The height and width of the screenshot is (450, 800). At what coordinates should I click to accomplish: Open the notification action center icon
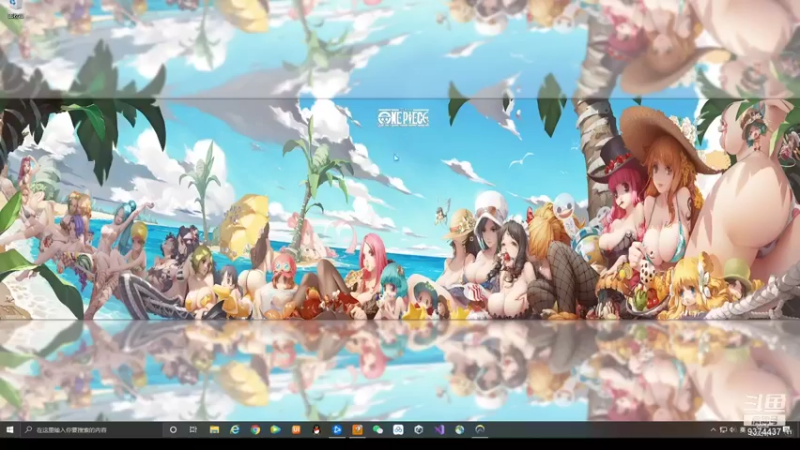788,430
